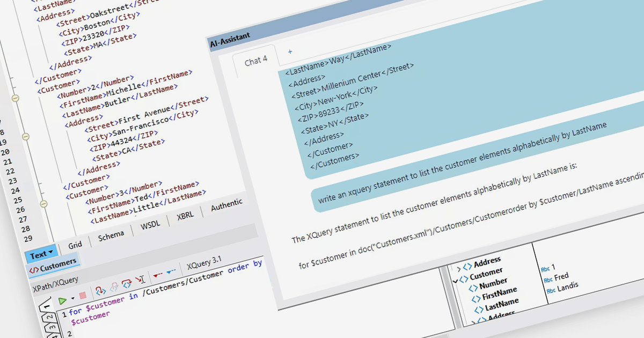644x338 pixels.
Task: Open the Chat 4 tab in AI-Assistant
Action: (x=256, y=61)
